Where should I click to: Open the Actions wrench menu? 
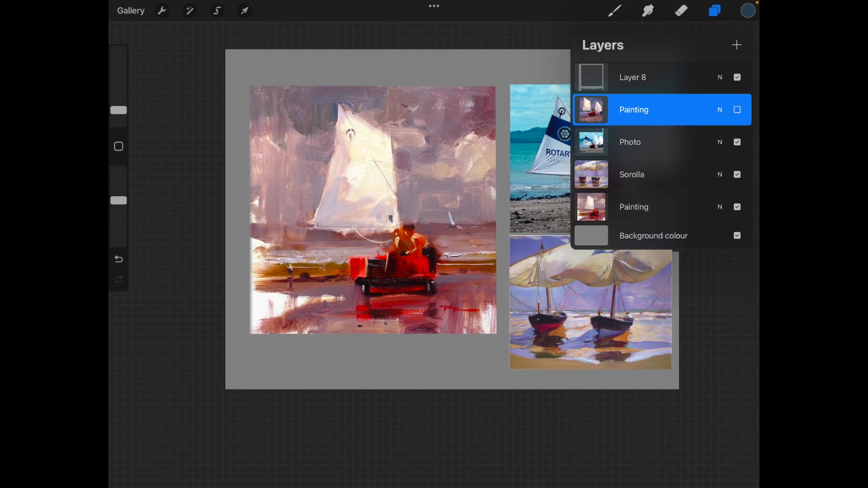(x=162, y=10)
